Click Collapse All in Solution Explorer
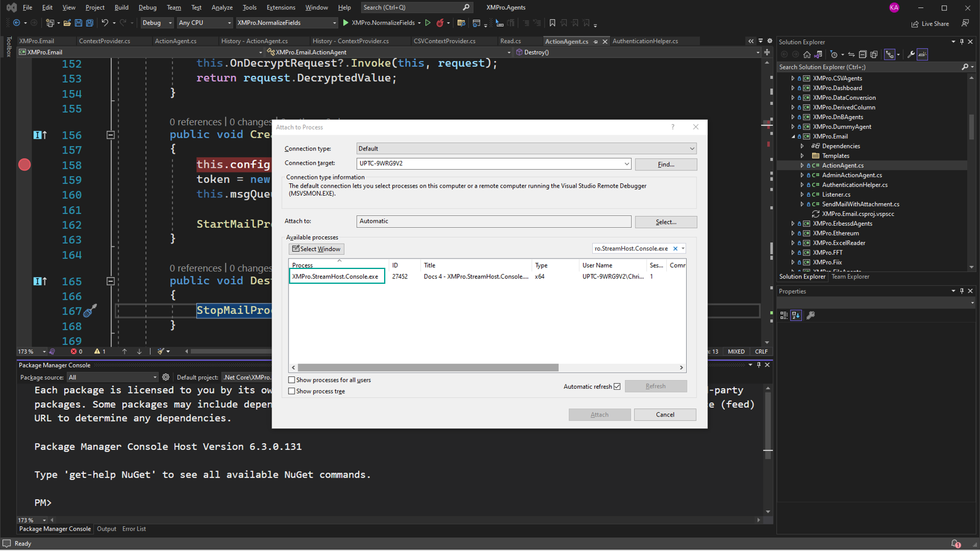 (x=863, y=55)
